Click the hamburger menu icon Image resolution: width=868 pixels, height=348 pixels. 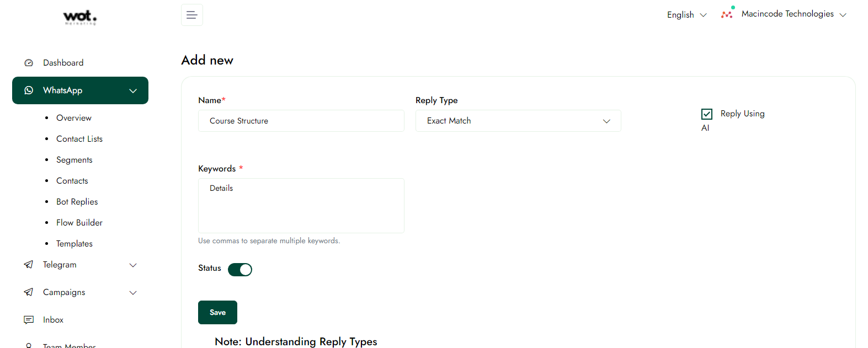click(x=191, y=15)
